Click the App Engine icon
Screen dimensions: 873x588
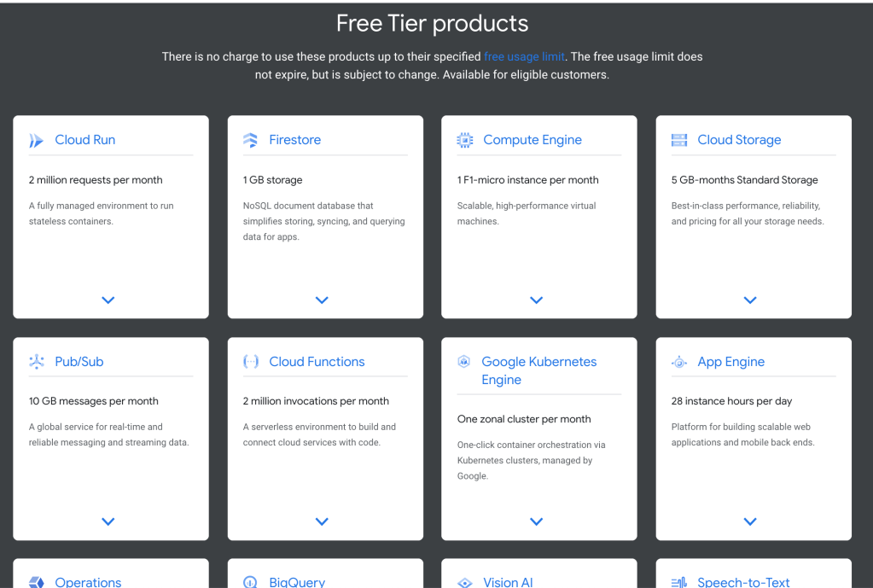tap(679, 362)
